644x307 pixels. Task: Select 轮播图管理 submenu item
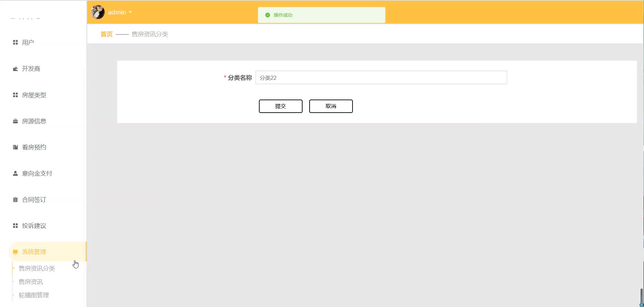[34, 295]
